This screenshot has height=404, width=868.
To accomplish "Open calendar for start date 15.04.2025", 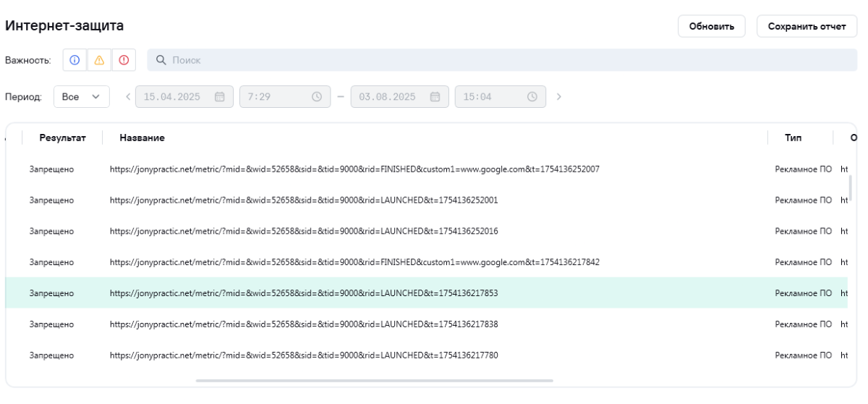I will pos(219,96).
